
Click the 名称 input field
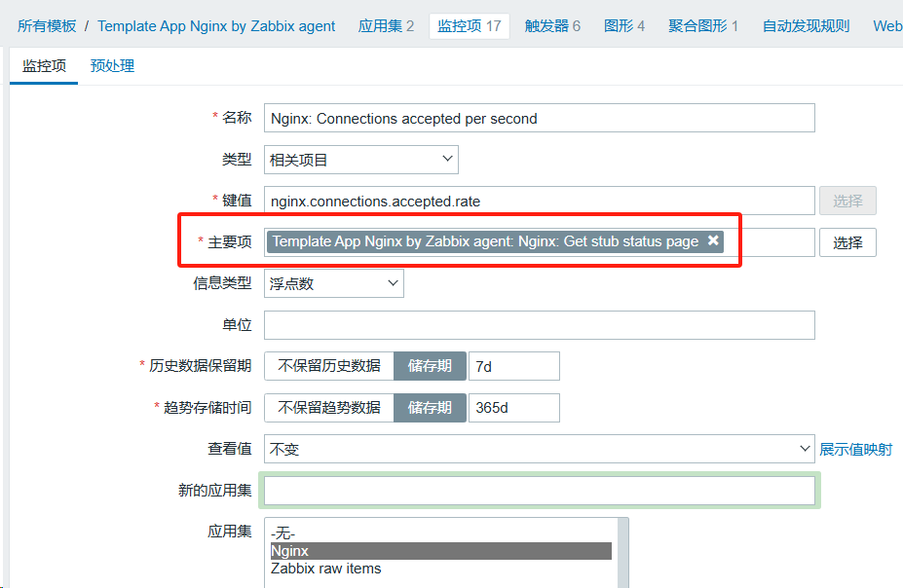pyautogui.click(x=539, y=118)
